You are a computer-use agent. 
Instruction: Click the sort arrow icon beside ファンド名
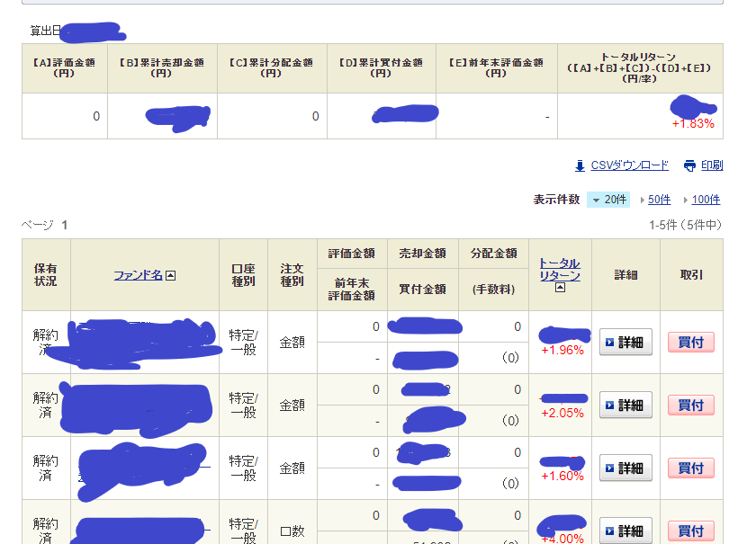pos(171,276)
